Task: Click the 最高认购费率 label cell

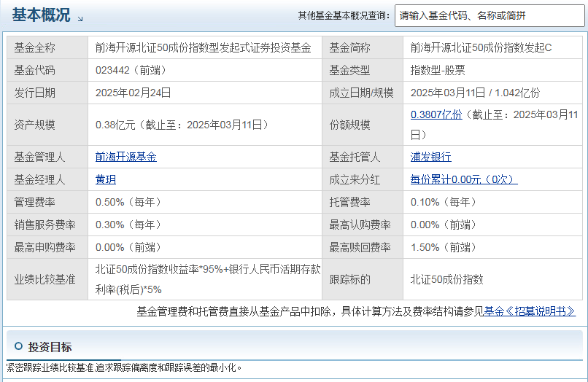Action: (363, 225)
